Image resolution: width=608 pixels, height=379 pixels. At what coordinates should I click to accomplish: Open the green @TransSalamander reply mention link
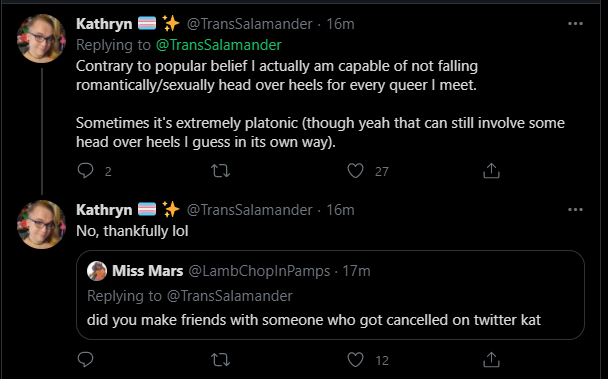(219, 45)
